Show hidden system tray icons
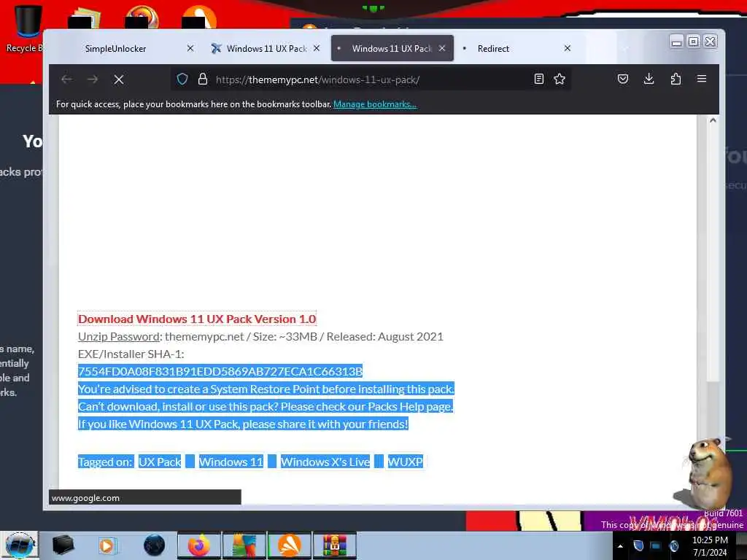Image resolution: width=747 pixels, height=560 pixels. click(x=620, y=546)
